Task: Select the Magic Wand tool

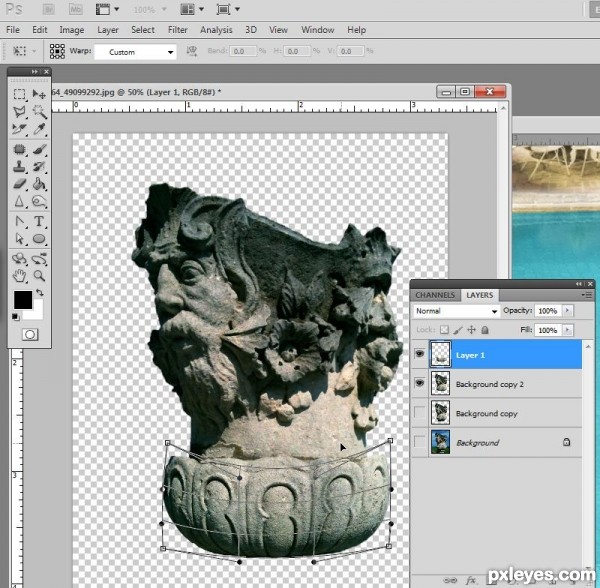Action: pos(39,112)
